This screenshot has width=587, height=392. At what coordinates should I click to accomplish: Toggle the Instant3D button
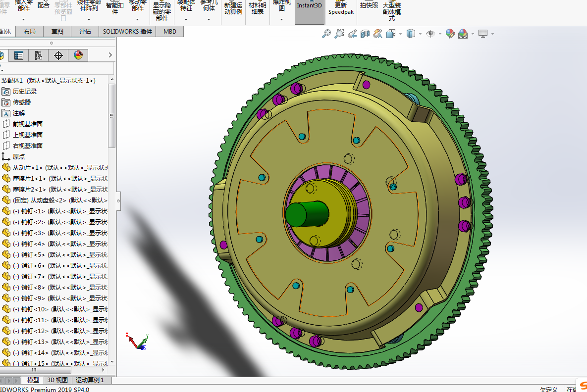(x=310, y=9)
